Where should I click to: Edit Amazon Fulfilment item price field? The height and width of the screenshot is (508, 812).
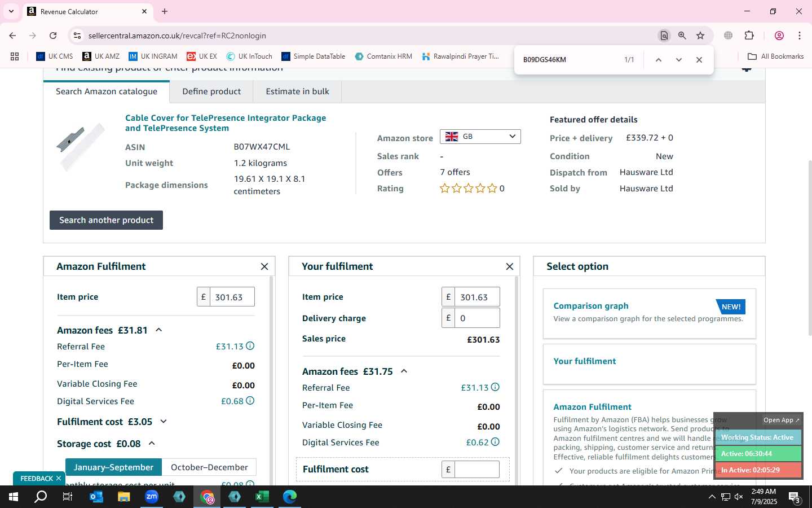coord(232,297)
